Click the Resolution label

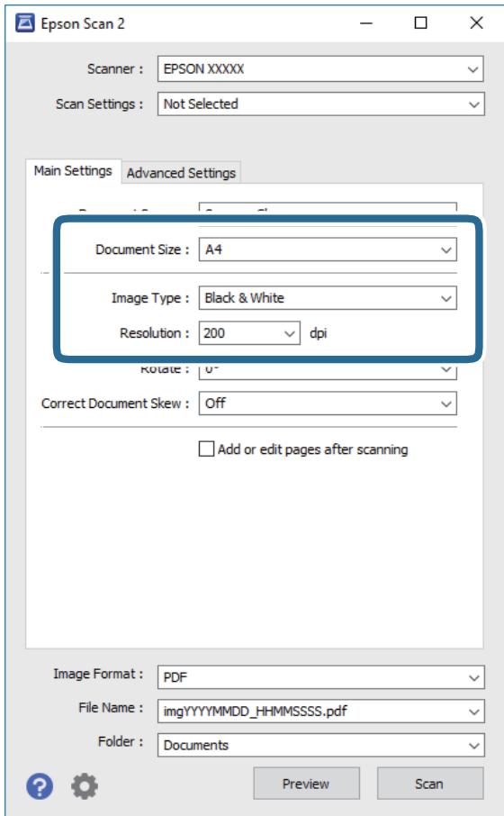(x=154, y=333)
